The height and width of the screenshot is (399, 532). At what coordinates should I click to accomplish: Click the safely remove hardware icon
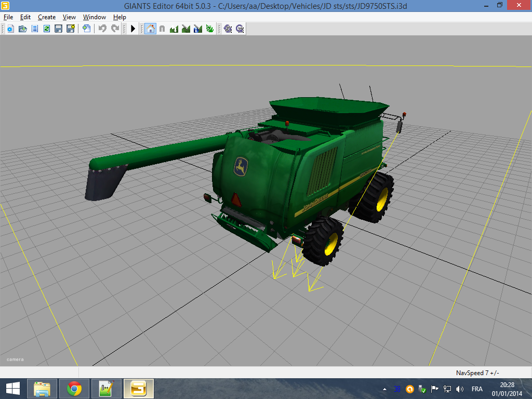pyautogui.click(x=422, y=389)
